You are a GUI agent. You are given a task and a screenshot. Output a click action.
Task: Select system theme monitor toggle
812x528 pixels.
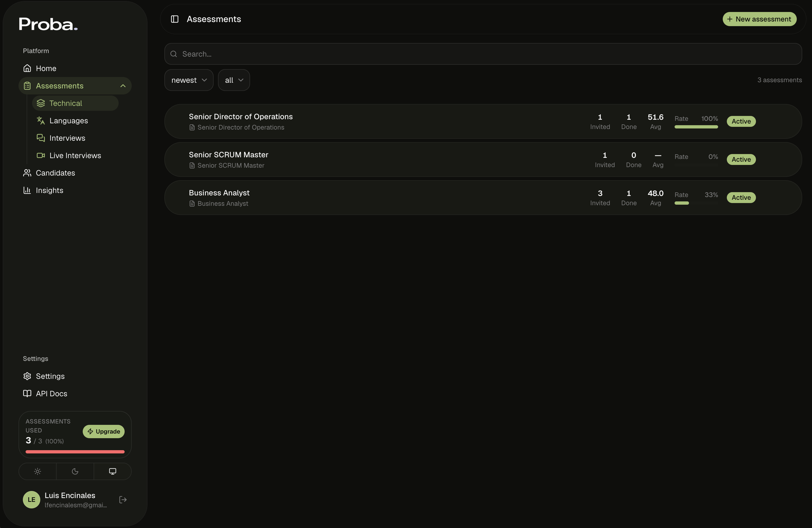[x=113, y=471]
